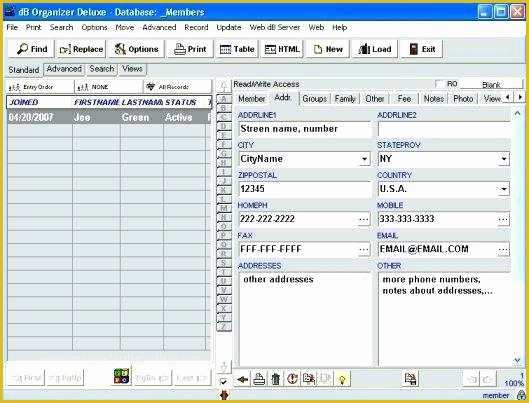This screenshot has width=529, height=403.
Task: Click the back arrow icon in record toolbar
Action: coord(242,379)
